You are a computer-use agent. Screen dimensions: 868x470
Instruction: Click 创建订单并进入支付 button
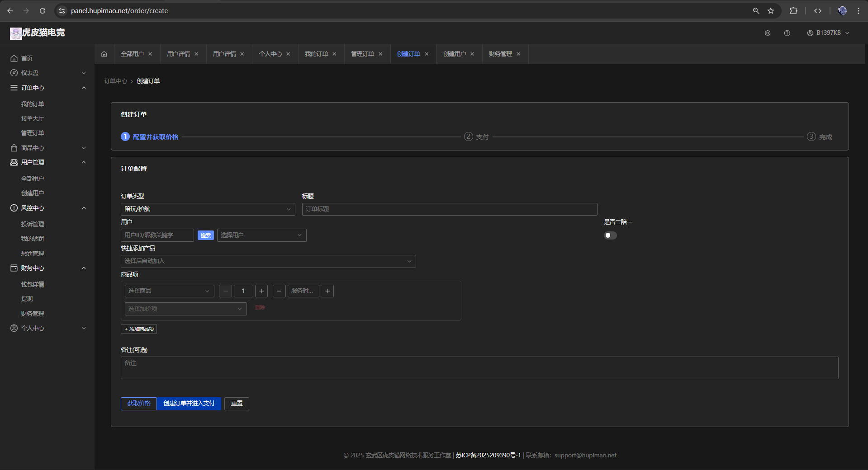point(189,404)
